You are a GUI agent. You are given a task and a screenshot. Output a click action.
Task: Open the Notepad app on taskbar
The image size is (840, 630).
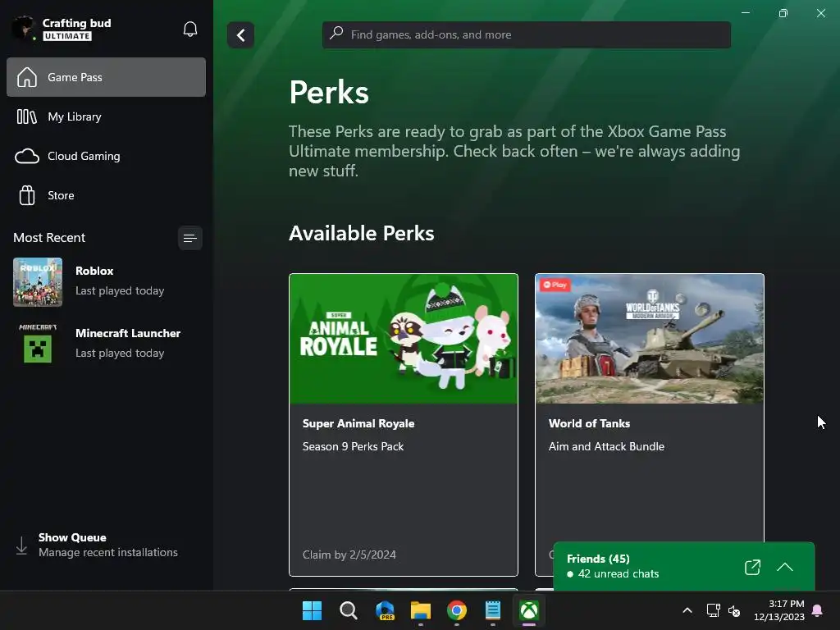click(493, 610)
